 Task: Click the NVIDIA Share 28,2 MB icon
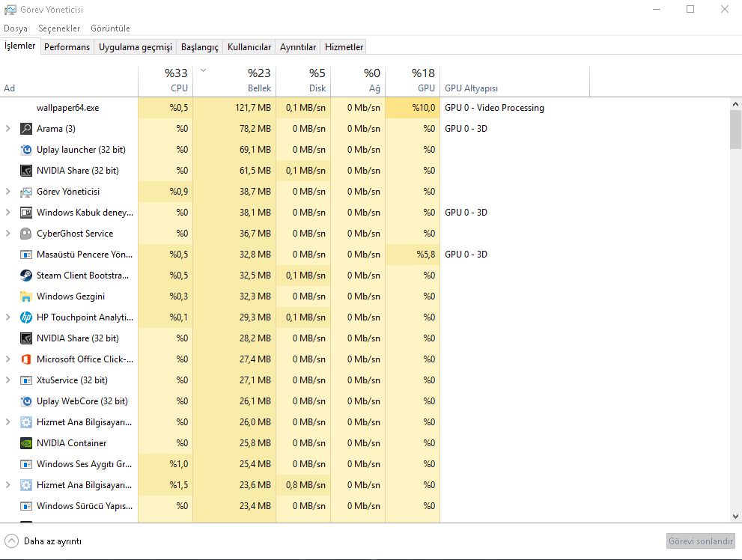tap(26, 338)
